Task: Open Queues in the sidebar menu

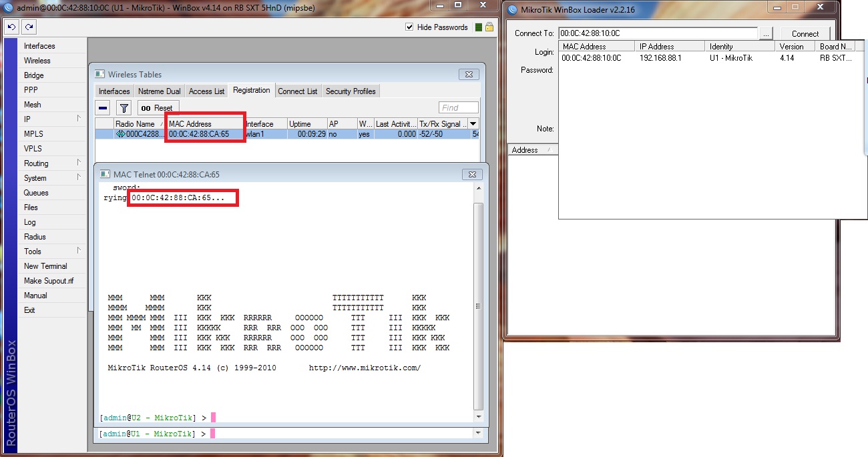Action: click(x=52, y=193)
